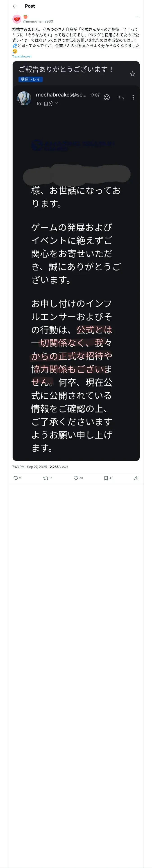
Task: Like the post with heart icon
Action: (76, 478)
